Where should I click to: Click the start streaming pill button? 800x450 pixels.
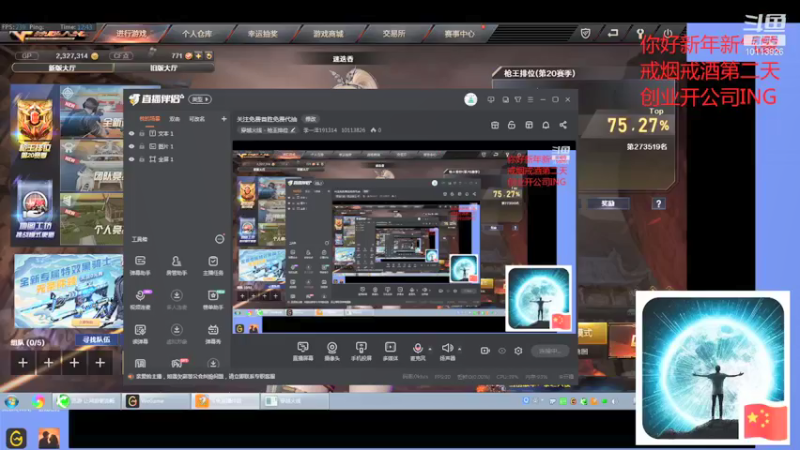(x=550, y=351)
